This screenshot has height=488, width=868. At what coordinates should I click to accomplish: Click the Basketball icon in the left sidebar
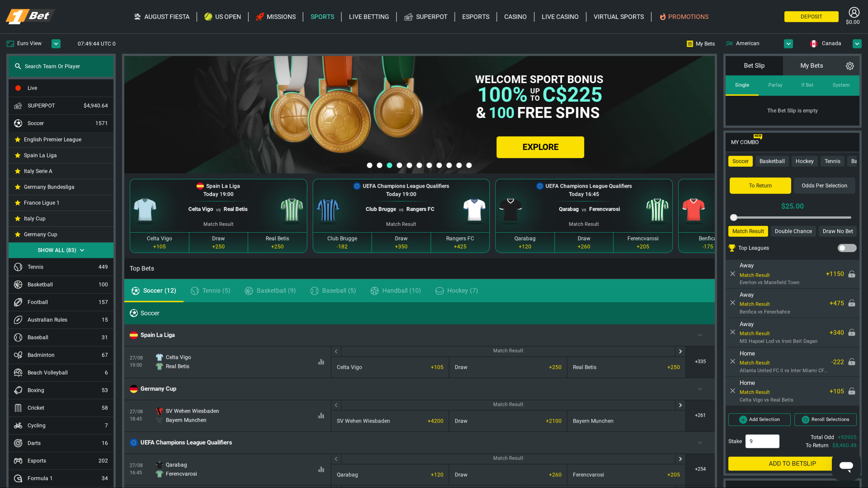[18, 284]
